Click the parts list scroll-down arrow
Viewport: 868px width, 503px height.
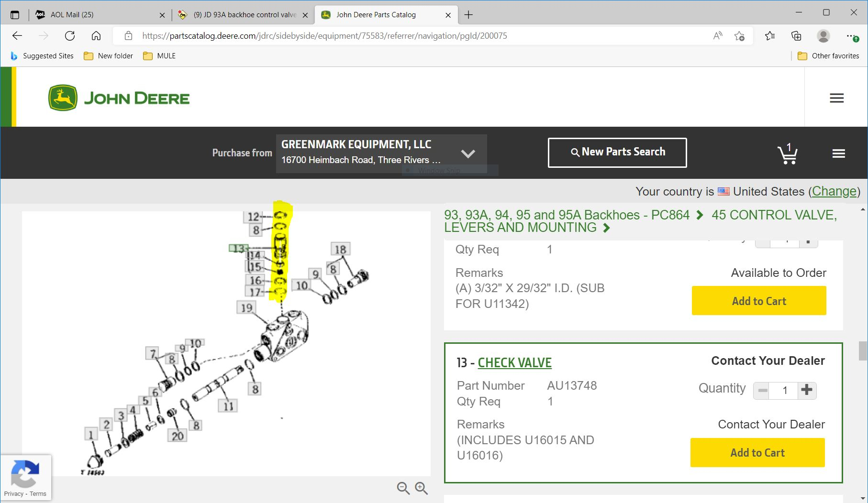point(863,499)
